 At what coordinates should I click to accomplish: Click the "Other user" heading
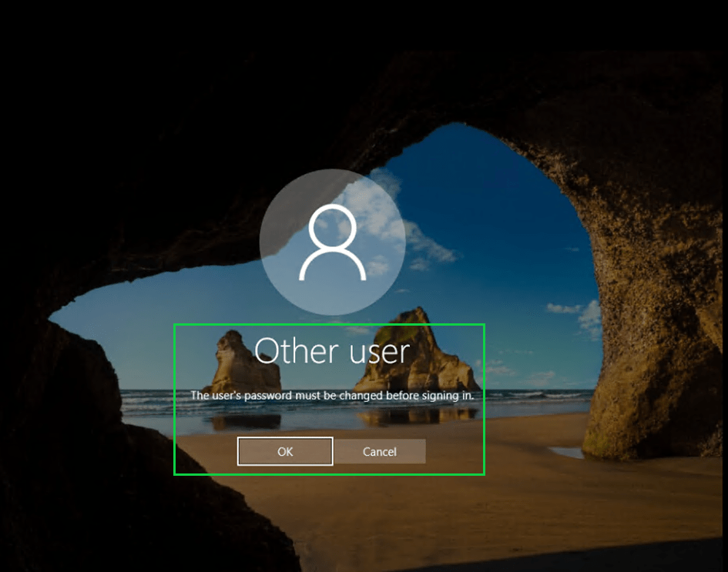tap(332, 351)
